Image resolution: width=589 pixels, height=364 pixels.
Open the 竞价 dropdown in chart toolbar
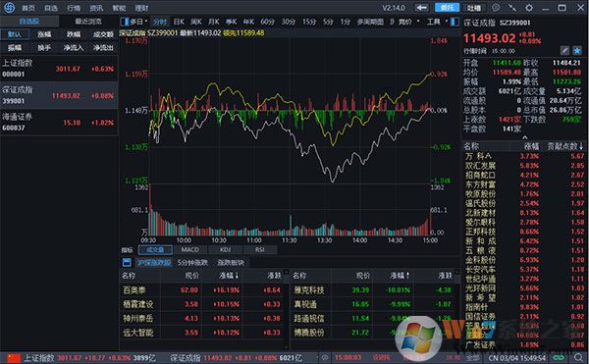click(408, 22)
